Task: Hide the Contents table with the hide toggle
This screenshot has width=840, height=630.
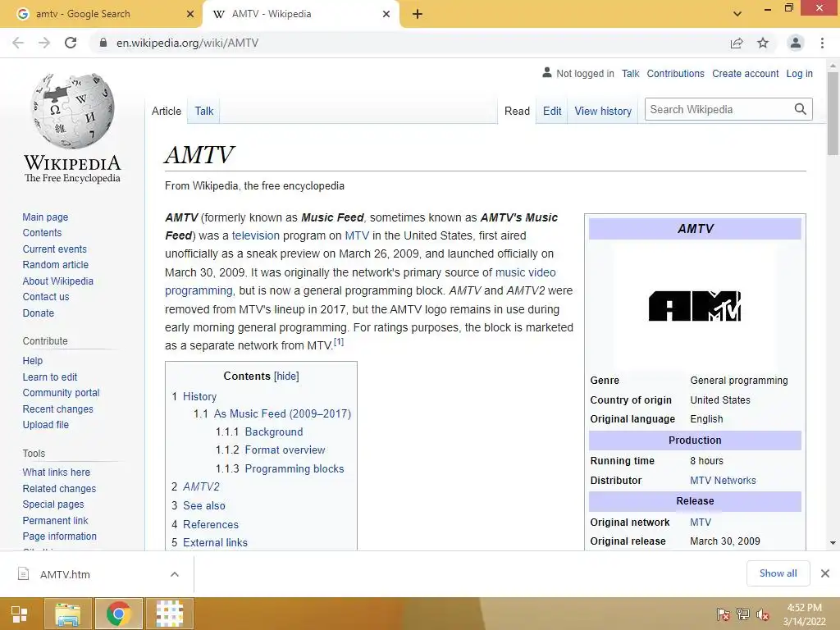Action: pos(286,376)
